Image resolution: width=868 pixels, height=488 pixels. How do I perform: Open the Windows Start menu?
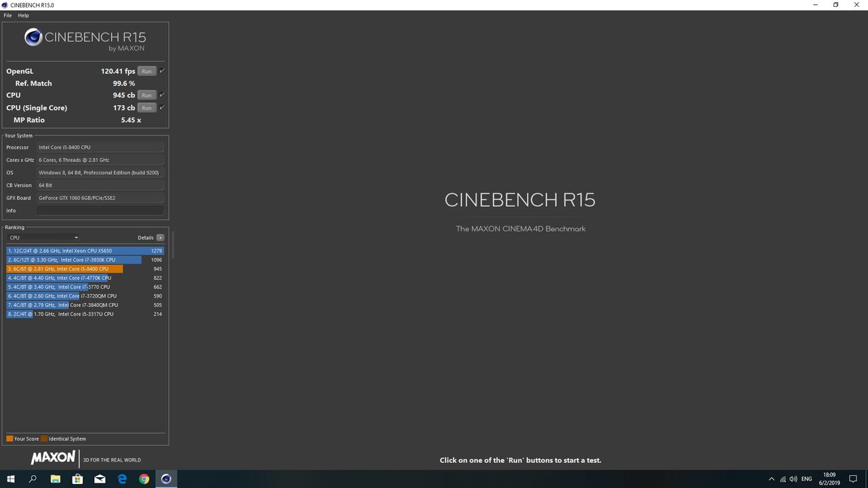click(x=10, y=479)
